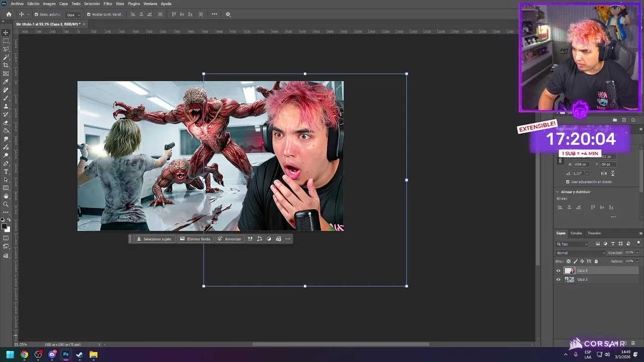Open Move tool preset picker arrow
The height and width of the screenshot is (362, 644).
click(x=28, y=15)
